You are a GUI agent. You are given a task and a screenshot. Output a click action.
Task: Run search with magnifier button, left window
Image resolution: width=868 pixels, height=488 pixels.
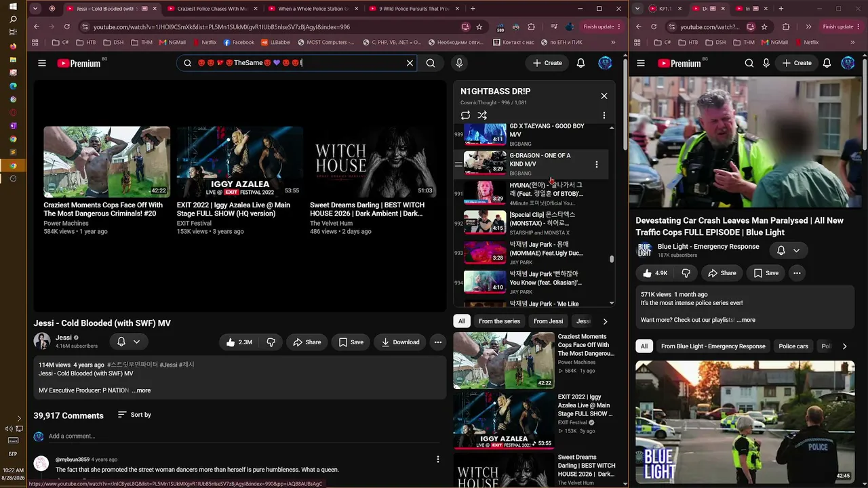click(431, 63)
